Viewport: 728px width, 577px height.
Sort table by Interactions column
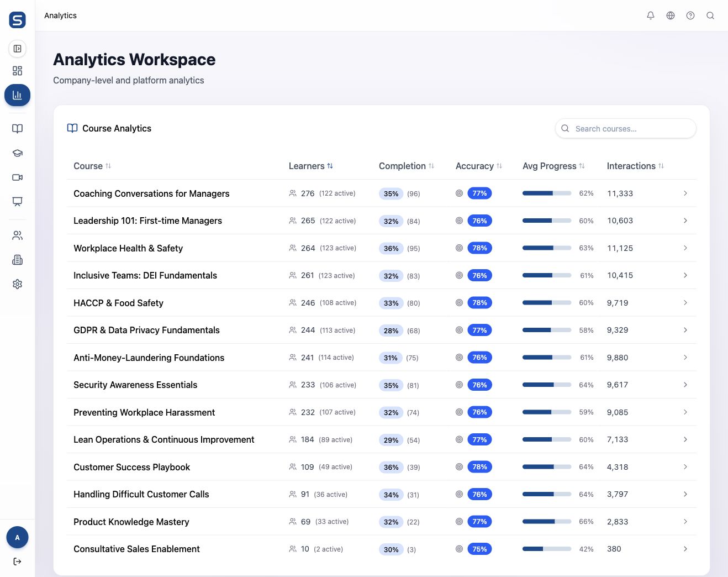(635, 166)
